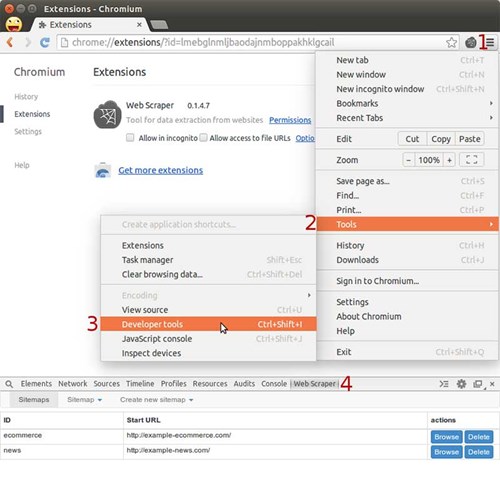
Task: Switch to the Web Scraper tab
Action: pyautogui.click(x=314, y=384)
